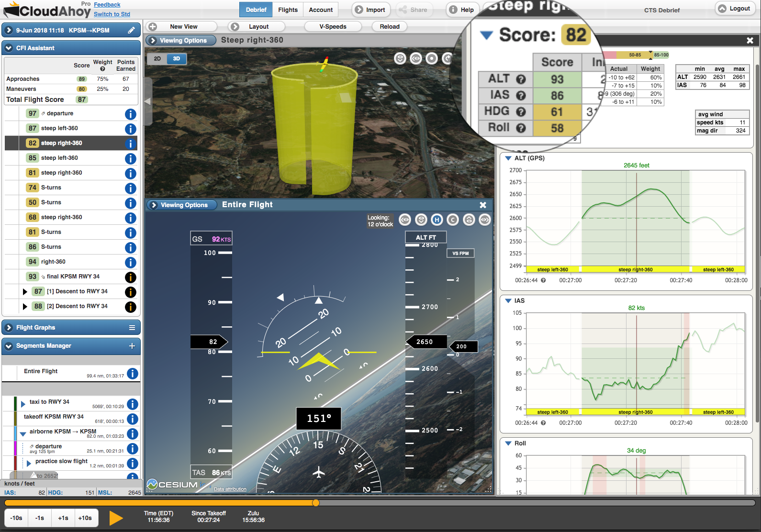Click the Import button
The width and height of the screenshot is (761, 532).
(371, 10)
